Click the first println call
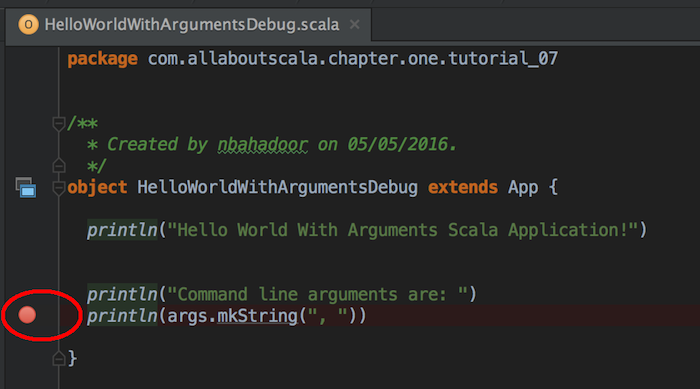The image size is (700, 389). tap(122, 230)
